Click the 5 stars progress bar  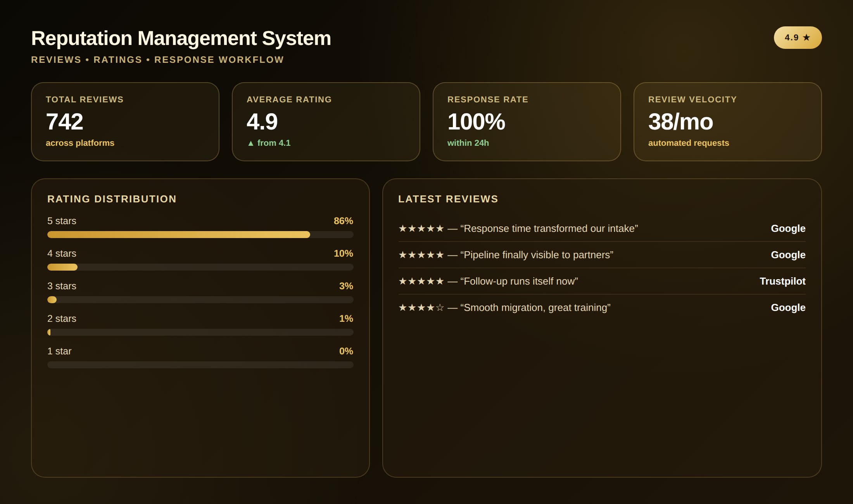click(x=200, y=235)
